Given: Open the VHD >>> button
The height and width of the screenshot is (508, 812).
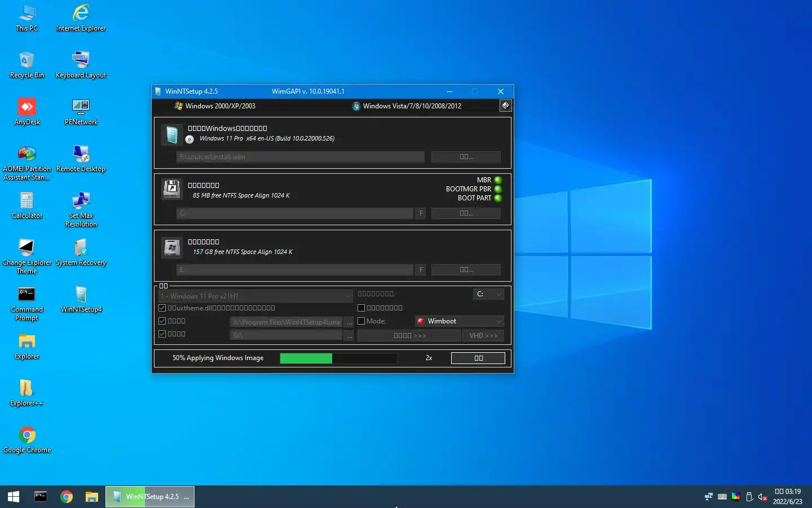Looking at the screenshot, I should tap(484, 335).
